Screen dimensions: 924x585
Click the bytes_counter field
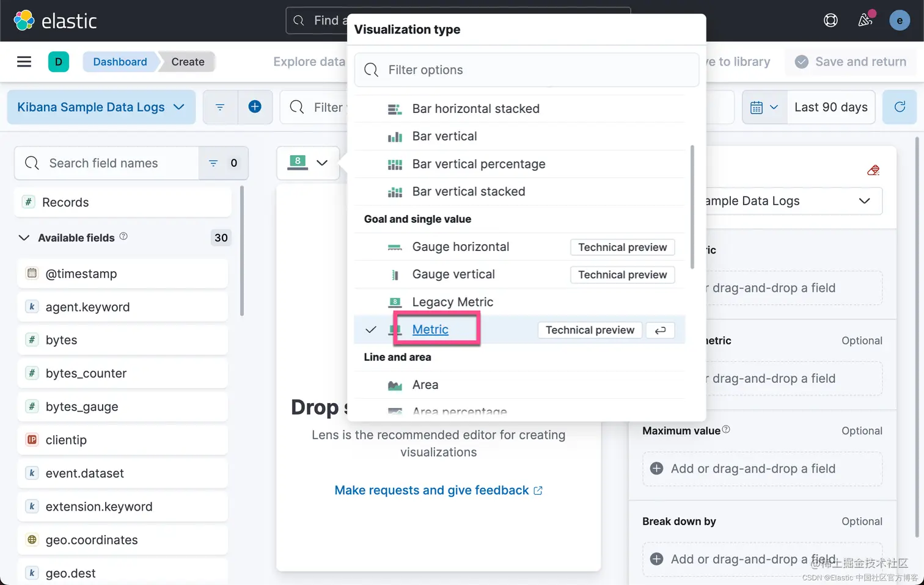click(x=123, y=373)
